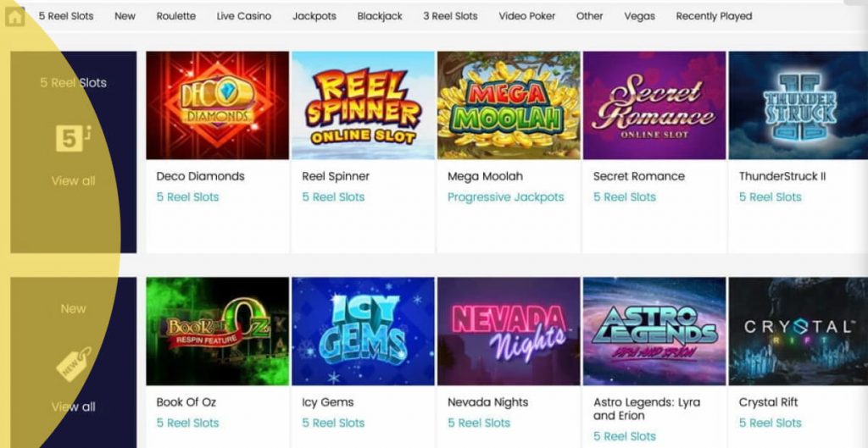Click the ThunderStruck II title text
868x448 pixels.
point(782,176)
